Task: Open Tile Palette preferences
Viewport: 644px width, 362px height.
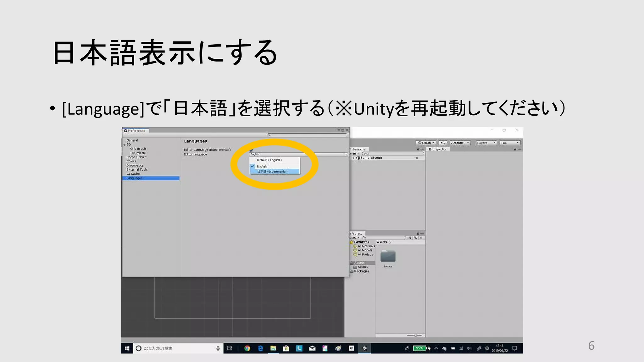Action: click(x=138, y=153)
